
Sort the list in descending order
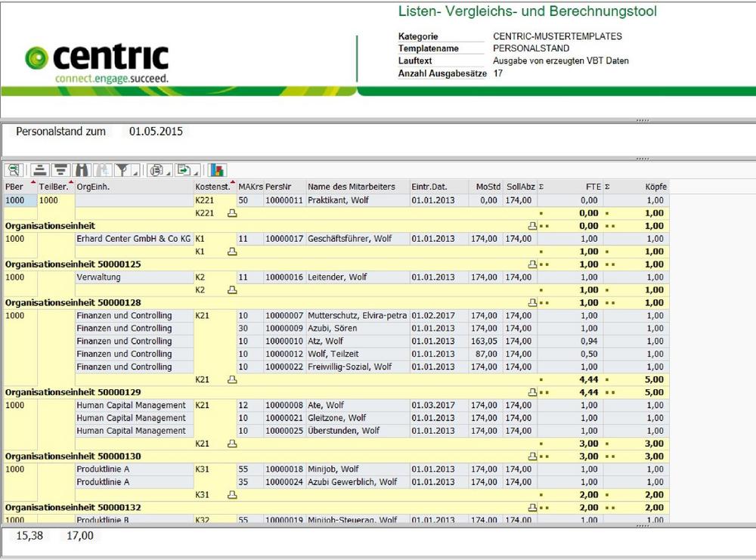point(60,170)
